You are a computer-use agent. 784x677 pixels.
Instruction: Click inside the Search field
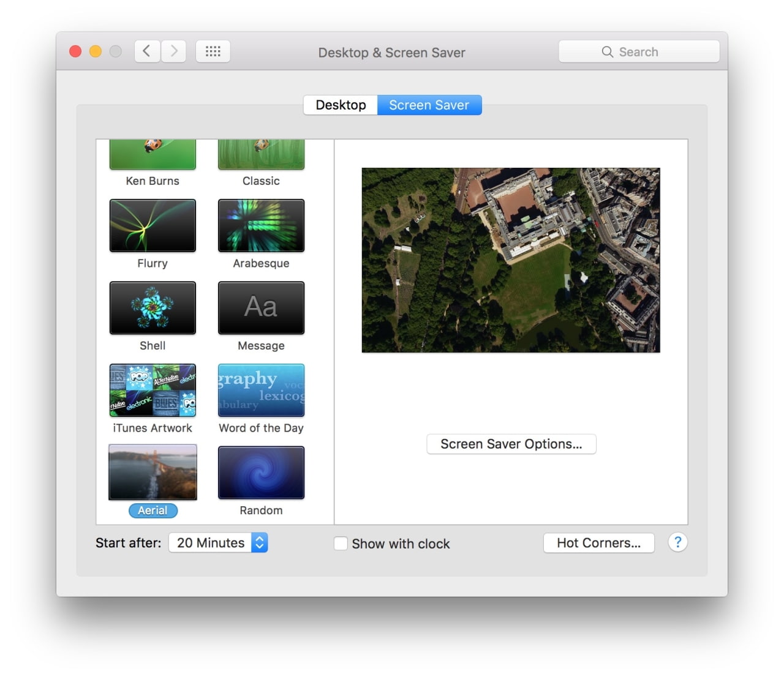point(639,51)
